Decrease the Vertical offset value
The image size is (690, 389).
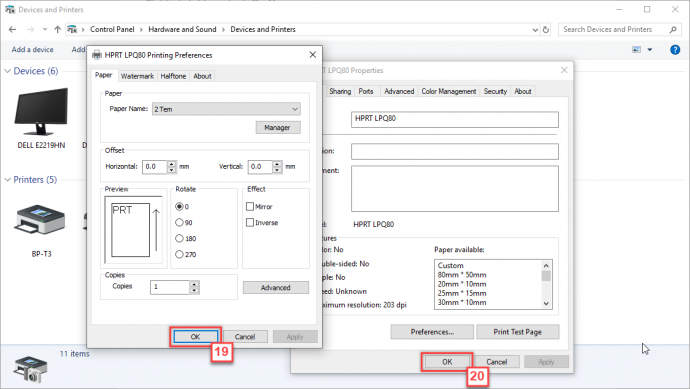[x=277, y=170]
